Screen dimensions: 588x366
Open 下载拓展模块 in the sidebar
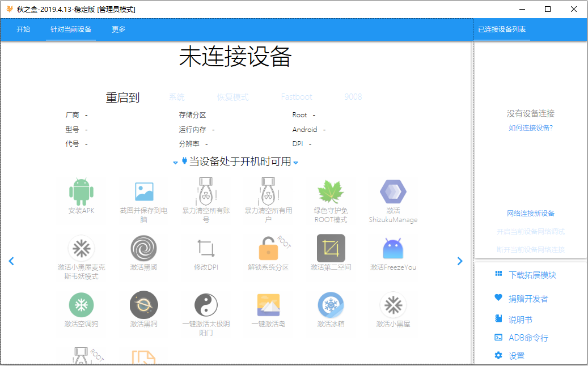pyautogui.click(x=532, y=275)
